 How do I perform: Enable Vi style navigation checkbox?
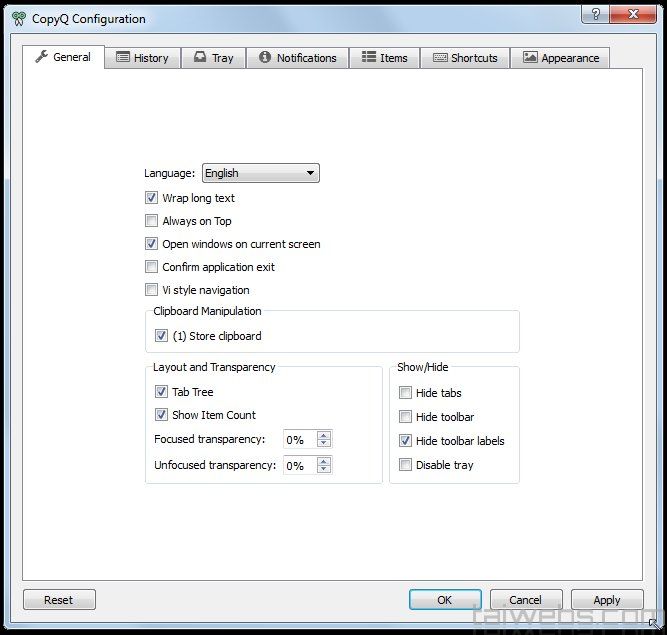pos(152,290)
